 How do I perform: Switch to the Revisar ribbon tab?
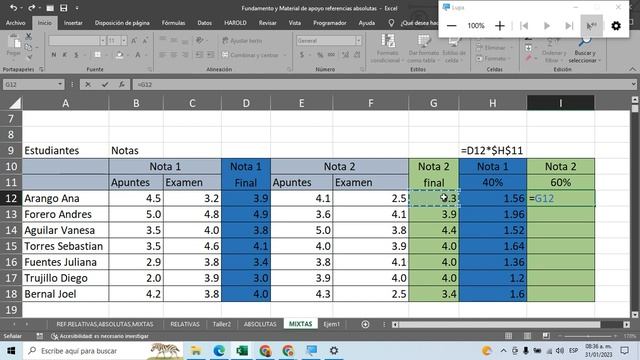(x=267, y=23)
